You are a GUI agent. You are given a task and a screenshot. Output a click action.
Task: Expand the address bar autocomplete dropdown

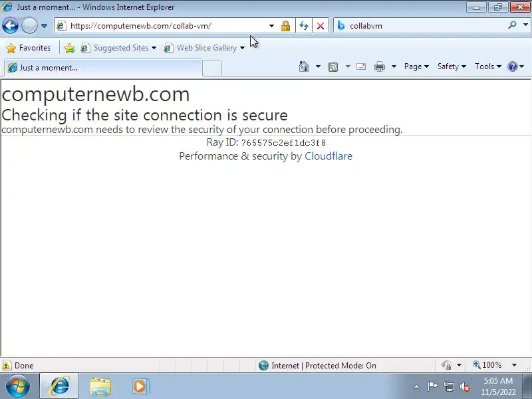click(271, 26)
